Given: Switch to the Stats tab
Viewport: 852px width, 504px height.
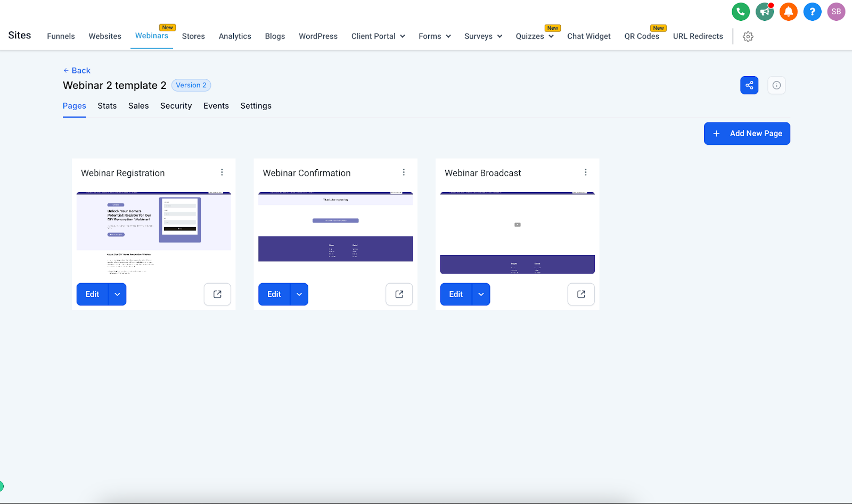Looking at the screenshot, I should (x=107, y=106).
